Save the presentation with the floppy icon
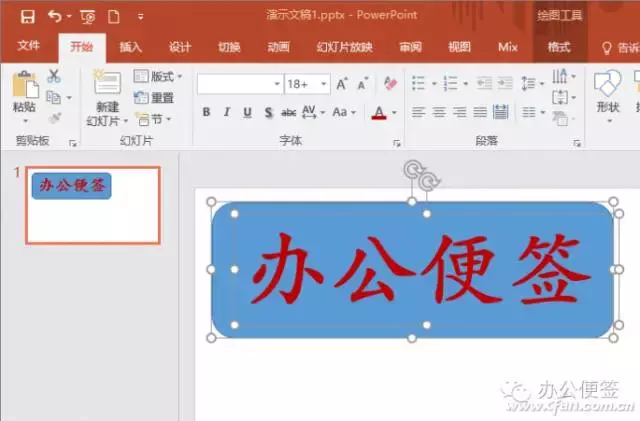 (x=28, y=17)
